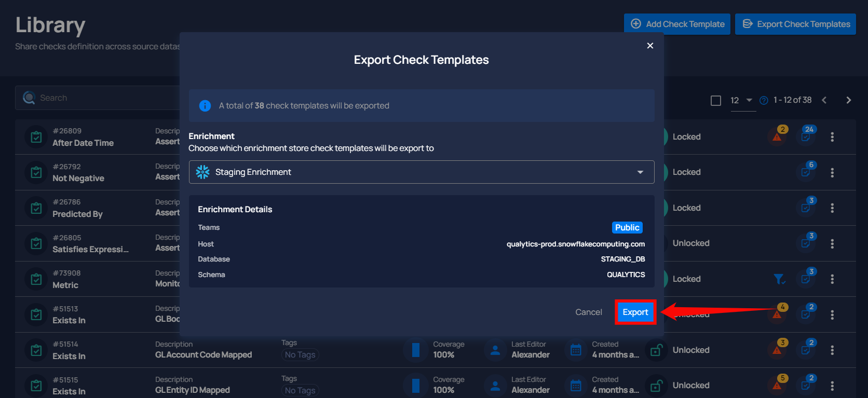Click No Tags chip on #51514 row
The width and height of the screenshot is (868, 398).
300,355
